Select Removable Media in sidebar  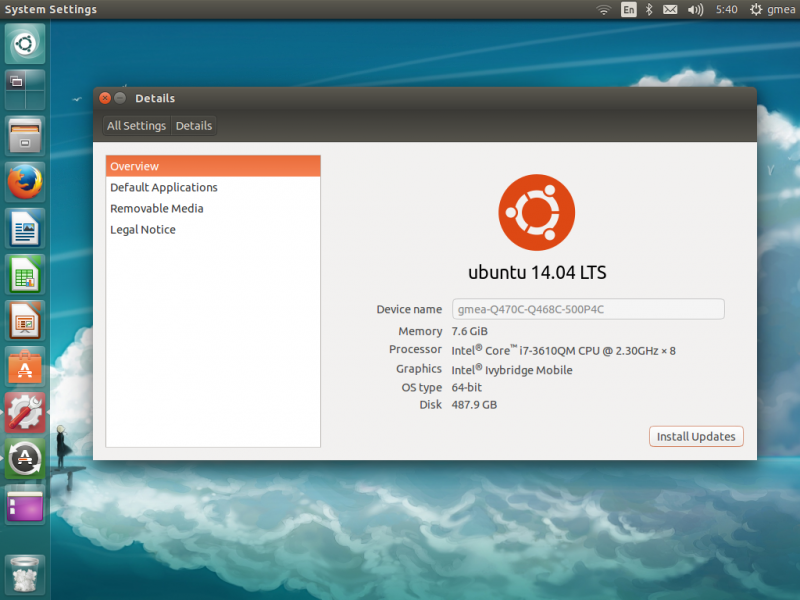tap(213, 209)
